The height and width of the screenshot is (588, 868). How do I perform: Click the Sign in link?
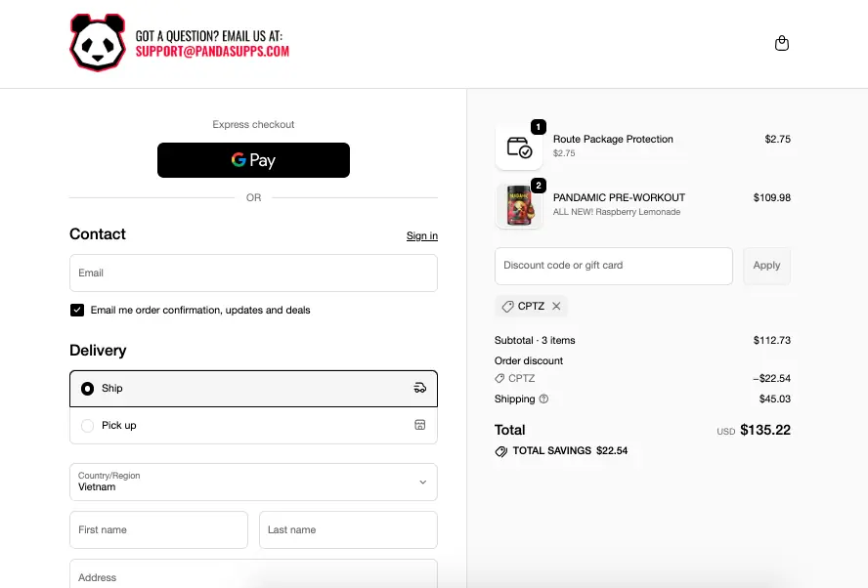[x=421, y=236]
